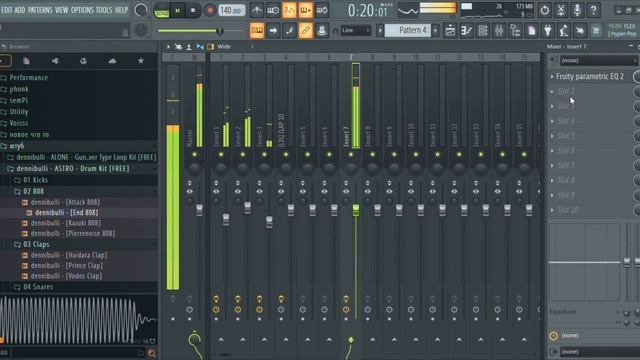The height and width of the screenshot is (360, 640).
Task: Toggle the link multilink controllers icon
Action: click(306, 31)
